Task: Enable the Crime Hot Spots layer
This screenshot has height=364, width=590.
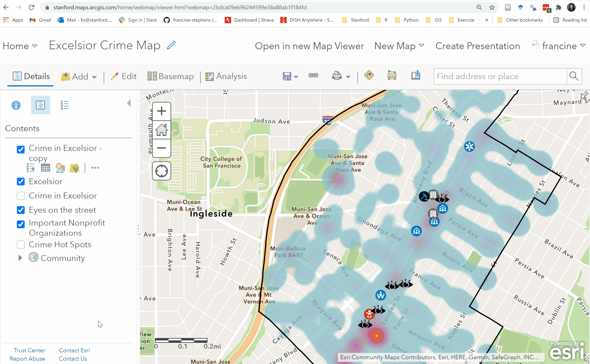Action: 21,244
